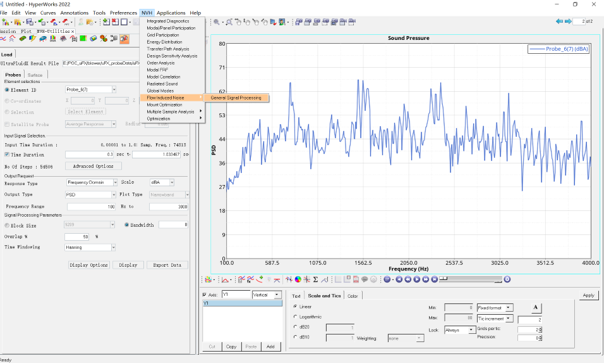
Task: Click the first NVH utility crossing-curves icon
Action: click(x=3, y=39)
